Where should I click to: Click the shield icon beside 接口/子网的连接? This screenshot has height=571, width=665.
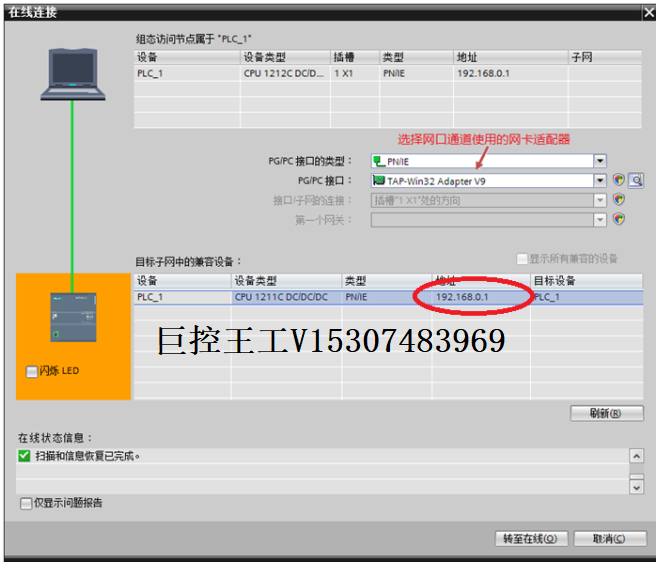point(619,199)
